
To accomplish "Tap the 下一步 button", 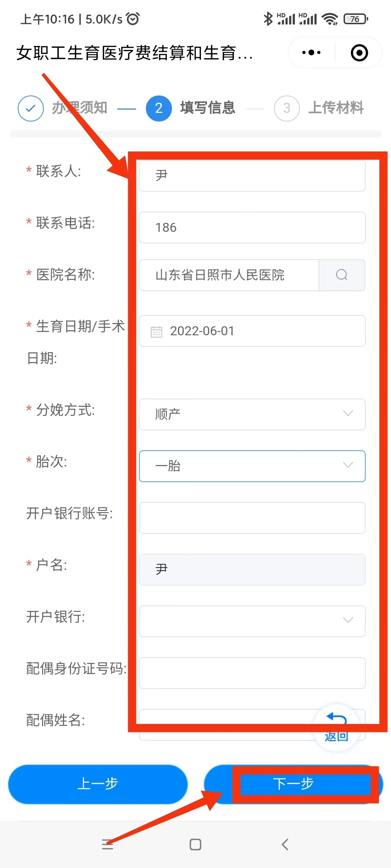I will 293,784.
